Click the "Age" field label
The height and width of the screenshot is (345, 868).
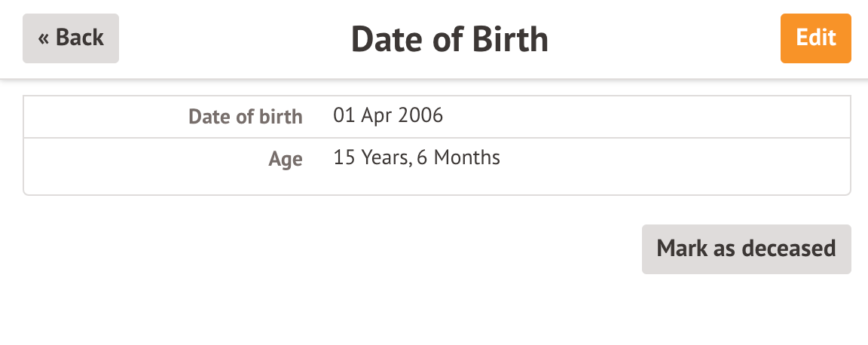click(286, 159)
